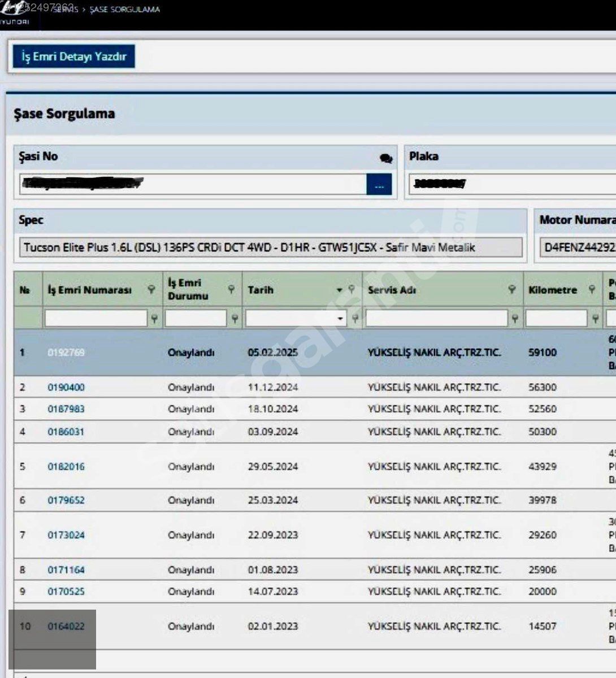The height and width of the screenshot is (678, 616).
Task: Sort by the İş Emri Durumu column header
Action: pyautogui.click(x=188, y=289)
